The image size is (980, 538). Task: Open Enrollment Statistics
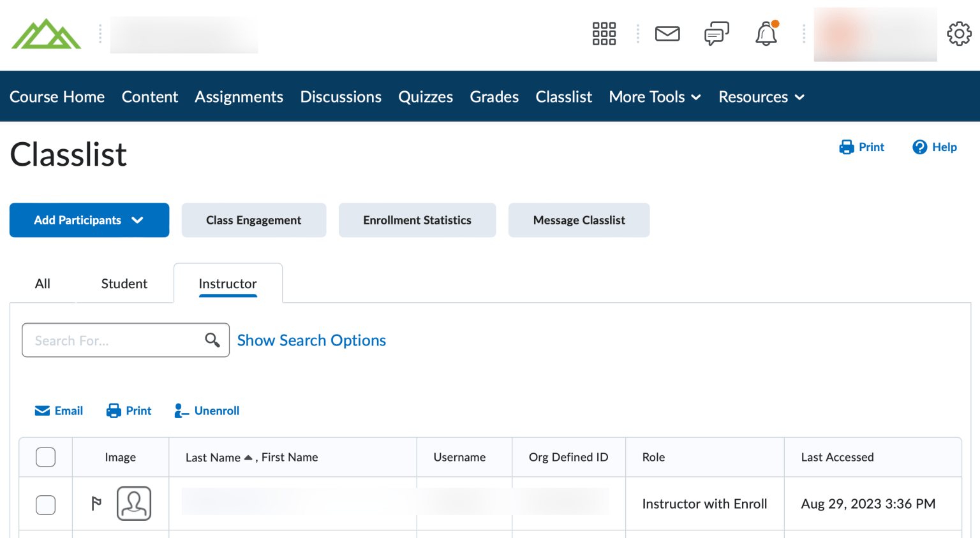[417, 220]
